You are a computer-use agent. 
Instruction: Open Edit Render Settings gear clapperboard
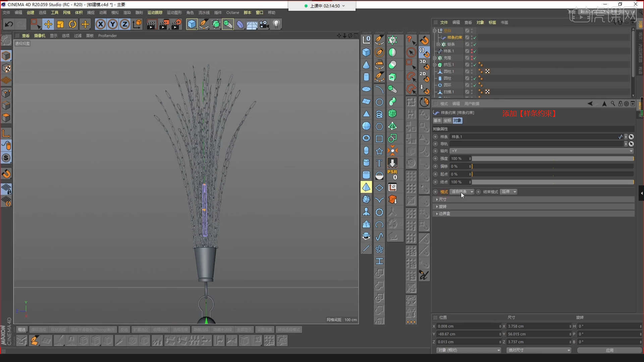pyautogui.click(x=176, y=24)
